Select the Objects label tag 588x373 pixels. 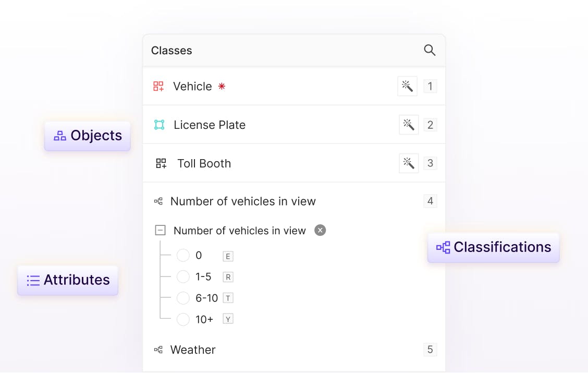(88, 136)
